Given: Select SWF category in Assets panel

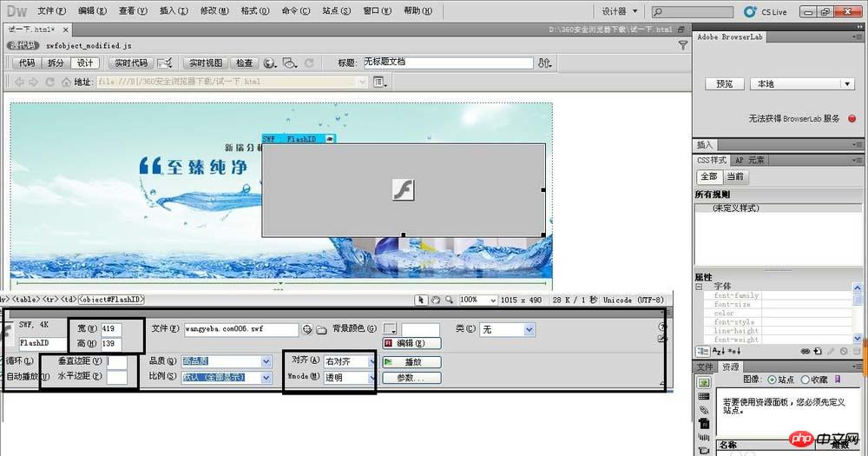Looking at the screenshot, I should (704, 425).
